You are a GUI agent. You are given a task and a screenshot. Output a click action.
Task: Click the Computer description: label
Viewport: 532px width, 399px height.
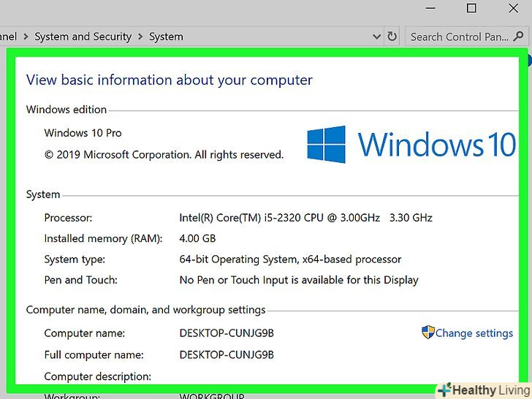[x=98, y=376]
